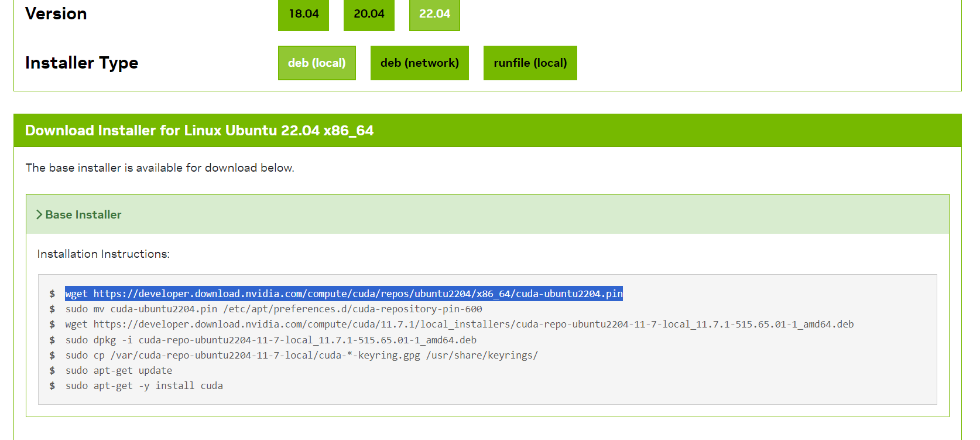Click the Installer Type row label
Screen dimensions: 980x440
[81, 63]
